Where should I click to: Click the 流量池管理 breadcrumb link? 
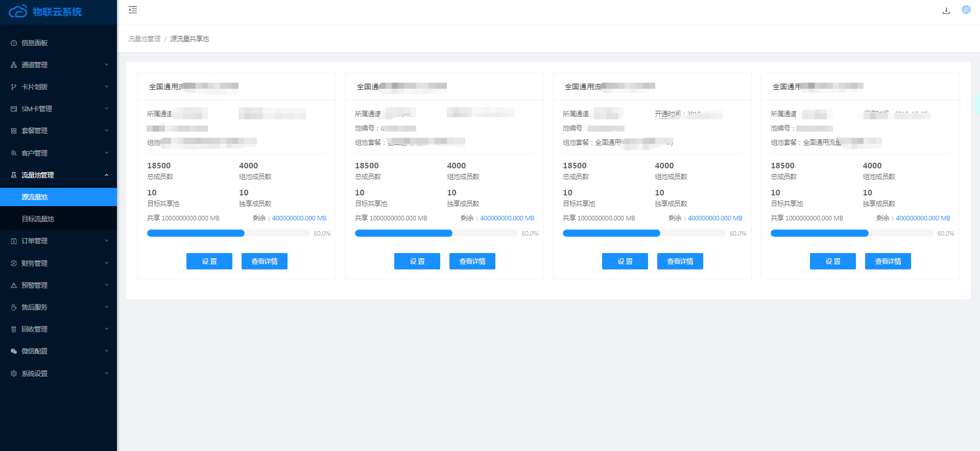144,39
